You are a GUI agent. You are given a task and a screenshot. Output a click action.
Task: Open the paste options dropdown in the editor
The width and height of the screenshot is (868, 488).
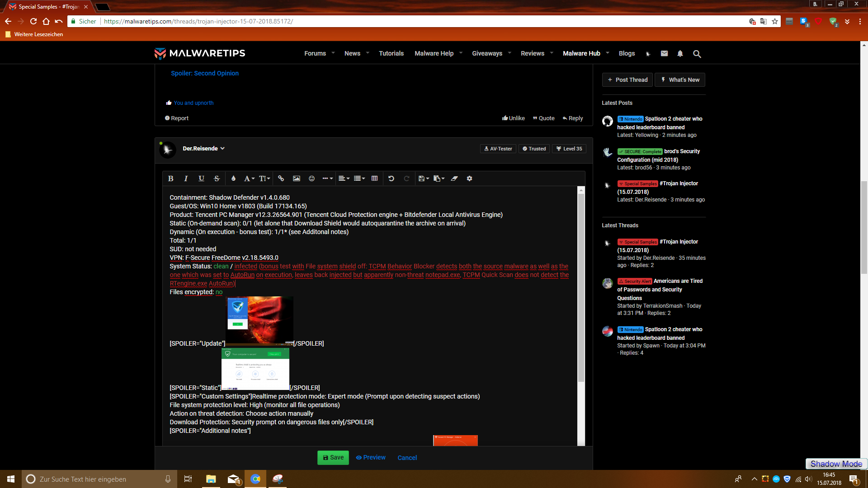tap(439, 178)
